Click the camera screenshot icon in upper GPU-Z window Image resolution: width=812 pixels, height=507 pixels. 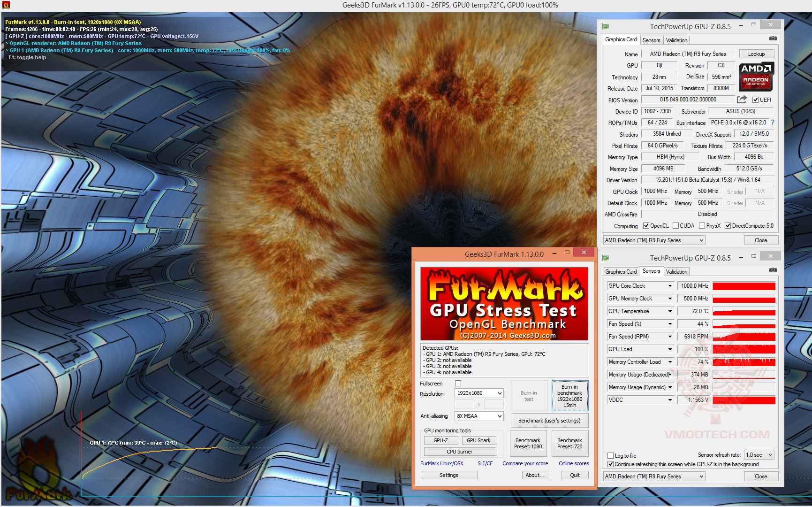[x=773, y=38]
